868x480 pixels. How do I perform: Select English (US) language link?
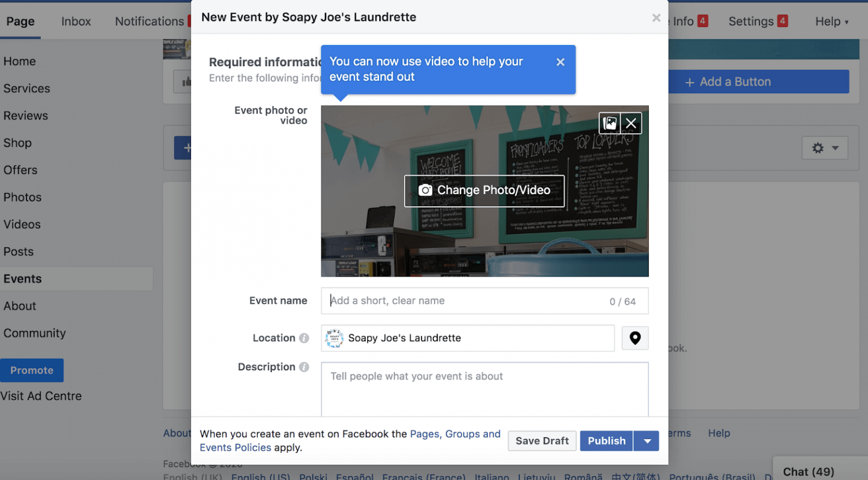click(261, 477)
